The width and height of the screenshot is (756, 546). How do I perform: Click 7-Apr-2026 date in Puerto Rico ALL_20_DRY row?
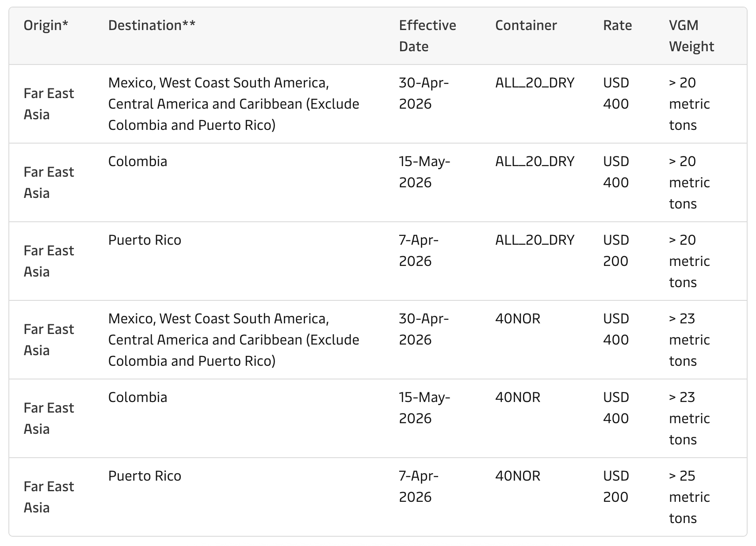tap(418, 250)
